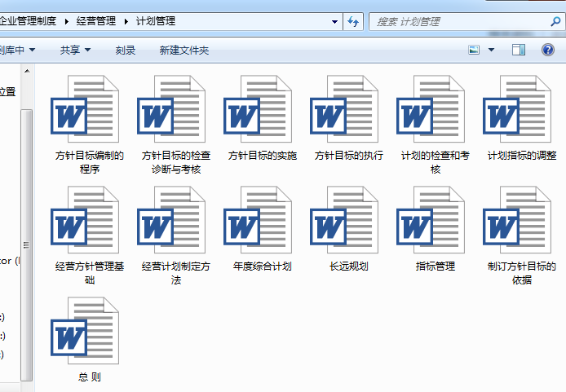The image size is (566, 392).
Task: Click the 方针目标的实施 Word document icon
Action: tap(258, 109)
